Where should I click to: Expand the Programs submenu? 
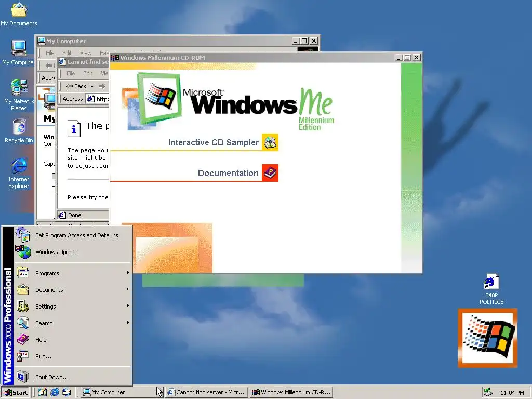pyautogui.click(x=72, y=273)
